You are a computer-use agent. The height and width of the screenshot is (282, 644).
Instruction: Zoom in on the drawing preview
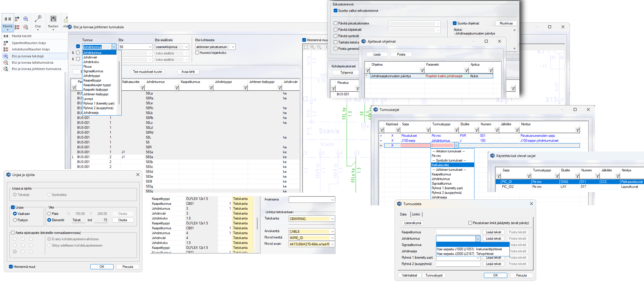click(x=312, y=47)
